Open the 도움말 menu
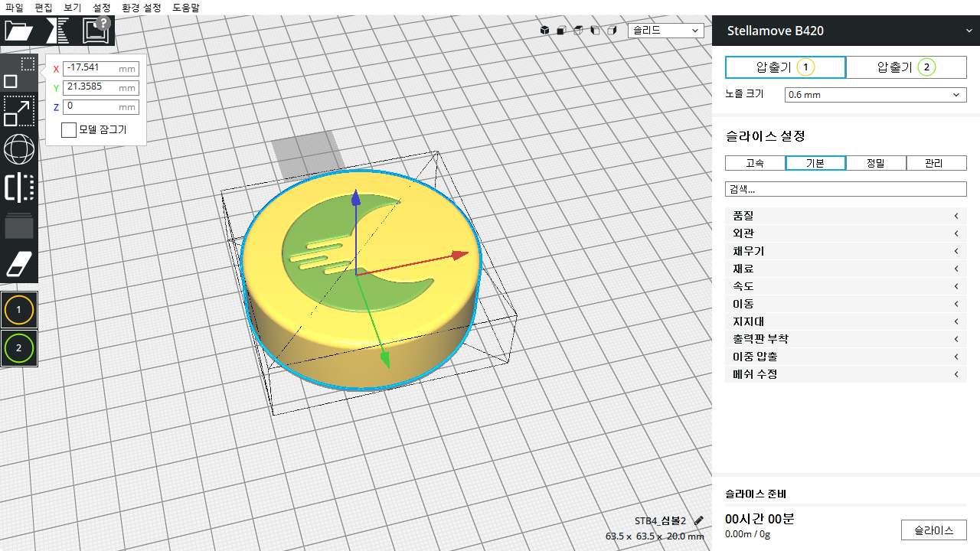This screenshot has width=980, height=551. point(186,7)
